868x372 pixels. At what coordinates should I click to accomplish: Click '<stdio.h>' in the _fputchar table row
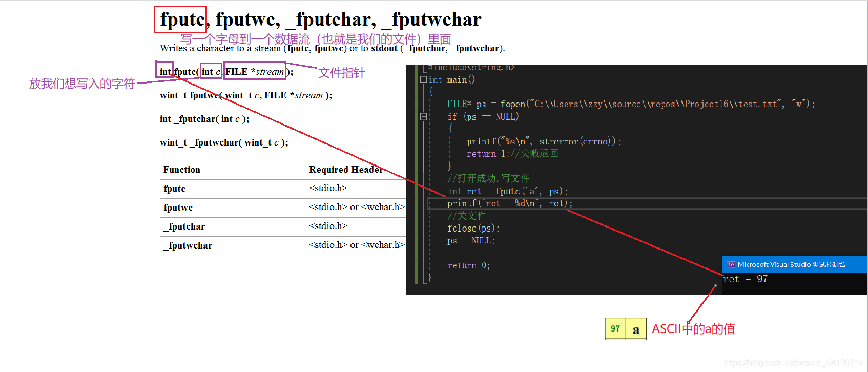tap(328, 226)
